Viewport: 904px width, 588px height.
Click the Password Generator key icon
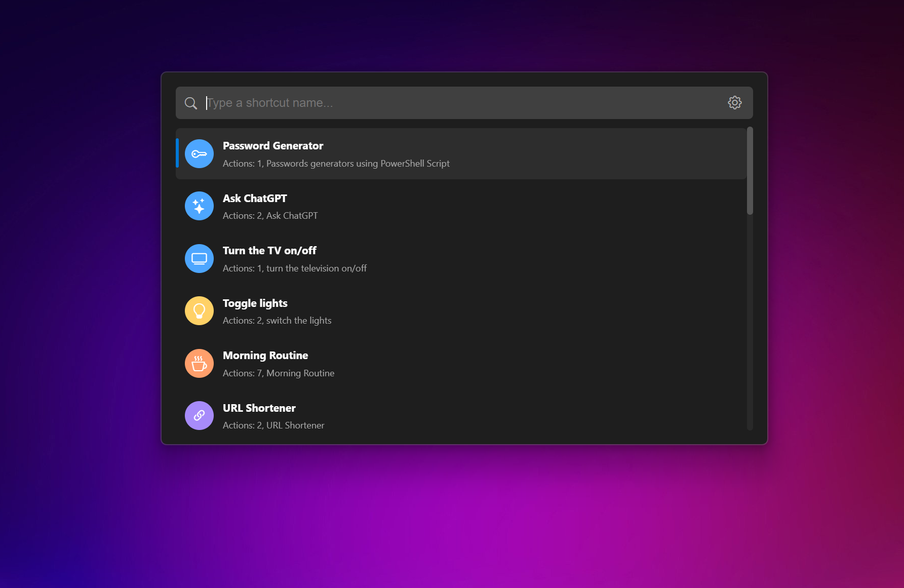click(199, 154)
